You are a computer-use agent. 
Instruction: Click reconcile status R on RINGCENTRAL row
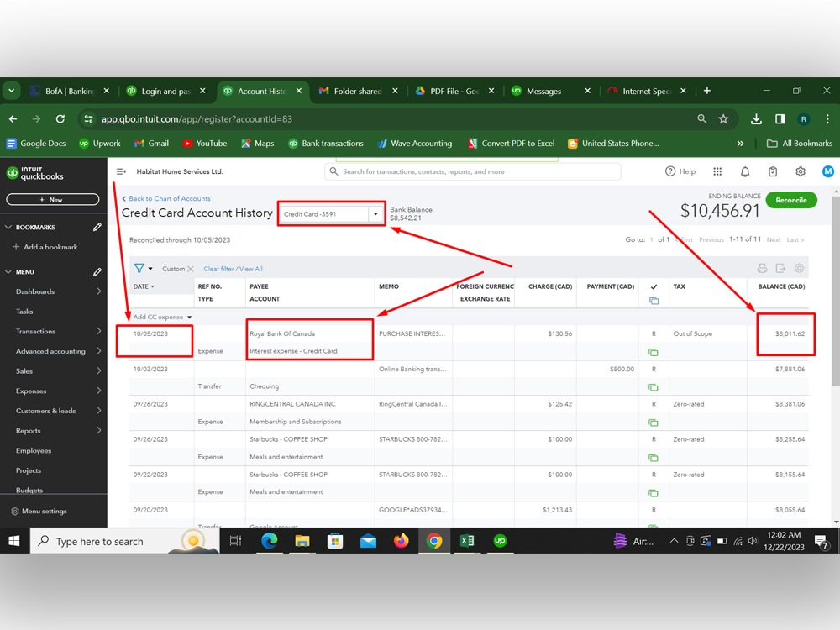654,404
